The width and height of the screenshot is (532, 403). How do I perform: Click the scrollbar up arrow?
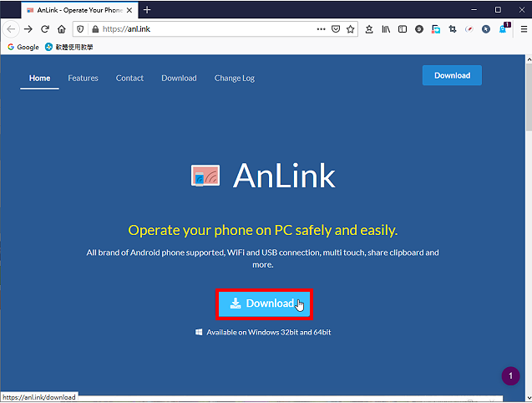tap(529, 59)
